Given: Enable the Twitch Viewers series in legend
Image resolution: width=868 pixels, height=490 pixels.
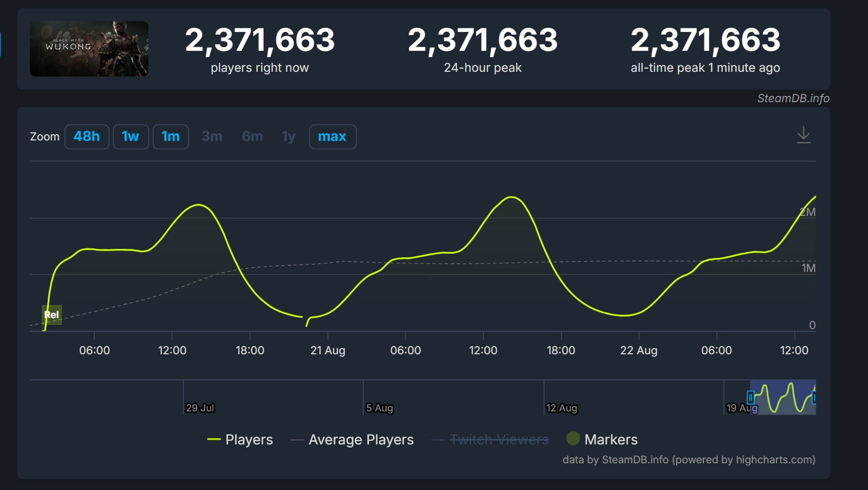Looking at the screenshot, I should click(490, 440).
